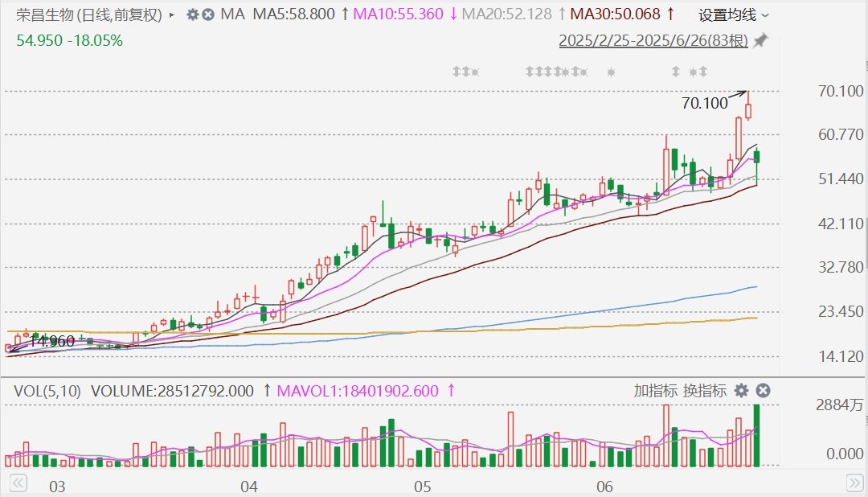The width and height of the screenshot is (868, 497).
Task: Open MA indicator settings gear icon
Action: pos(192,14)
